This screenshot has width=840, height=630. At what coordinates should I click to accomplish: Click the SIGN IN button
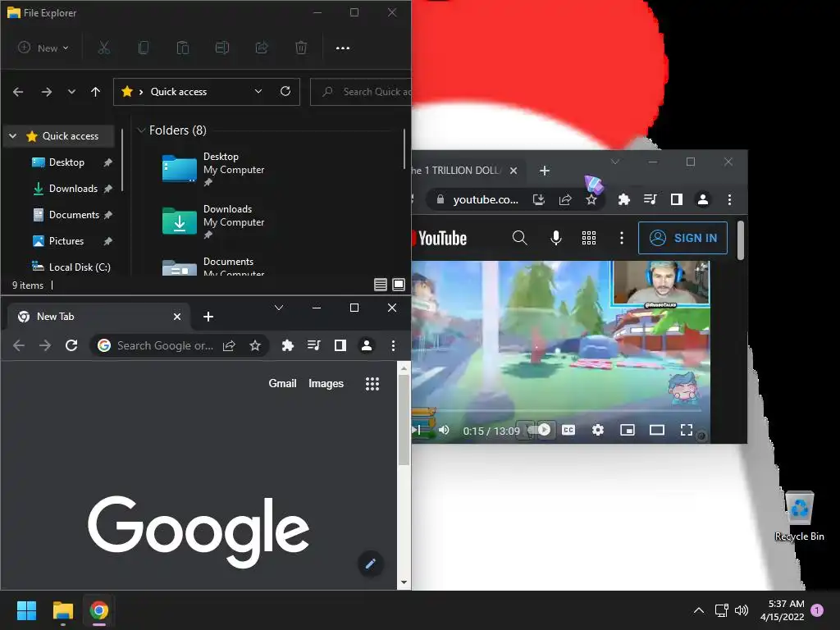pos(682,238)
